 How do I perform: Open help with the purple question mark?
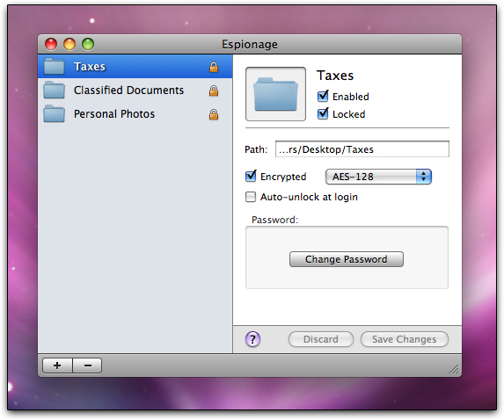pos(253,339)
